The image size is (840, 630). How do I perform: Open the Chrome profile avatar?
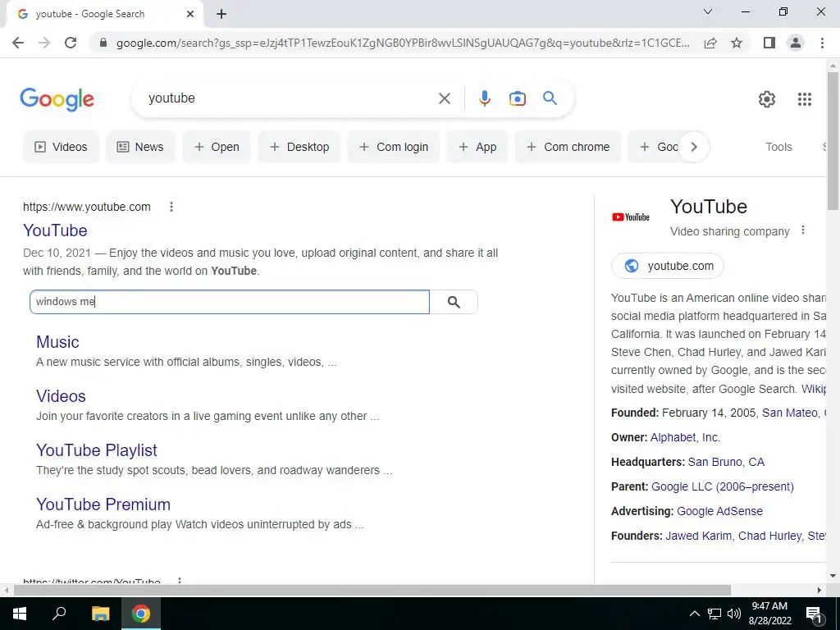coord(796,43)
